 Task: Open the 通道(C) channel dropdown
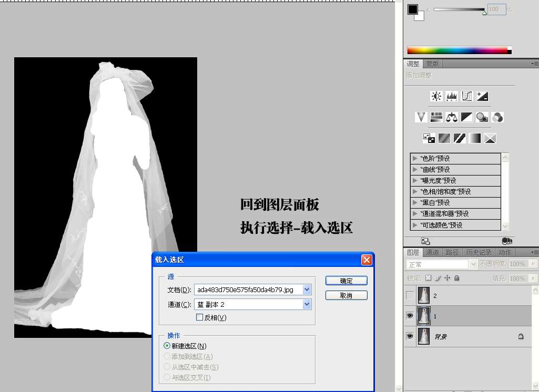307,304
